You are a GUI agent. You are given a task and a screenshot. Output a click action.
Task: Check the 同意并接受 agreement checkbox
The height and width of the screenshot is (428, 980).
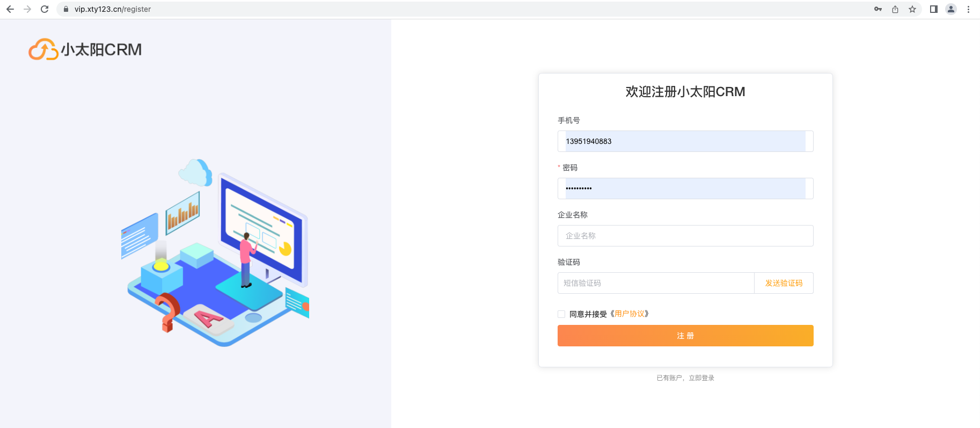(561, 314)
